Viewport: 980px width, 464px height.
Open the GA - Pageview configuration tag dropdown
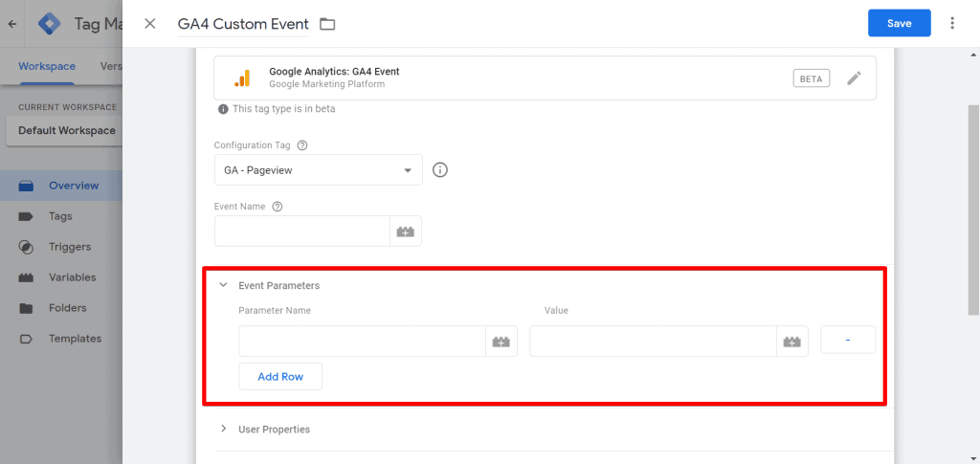tap(318, 170)
